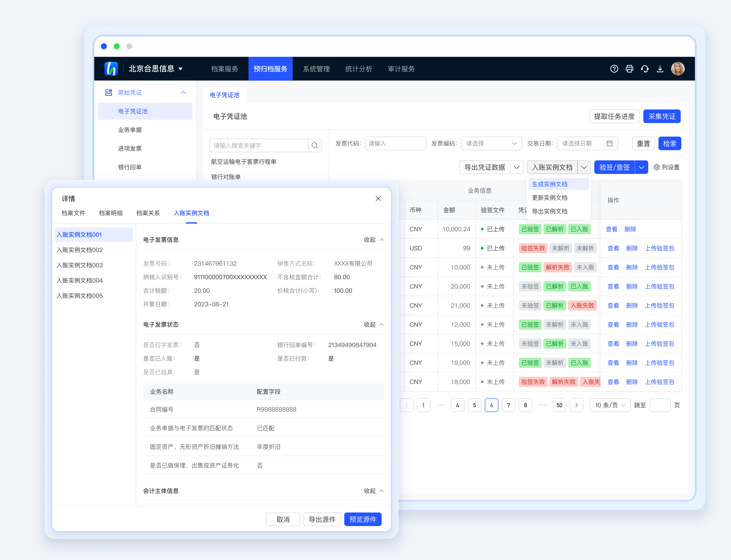Click calendar icon in transaction date field

point(610,143)
